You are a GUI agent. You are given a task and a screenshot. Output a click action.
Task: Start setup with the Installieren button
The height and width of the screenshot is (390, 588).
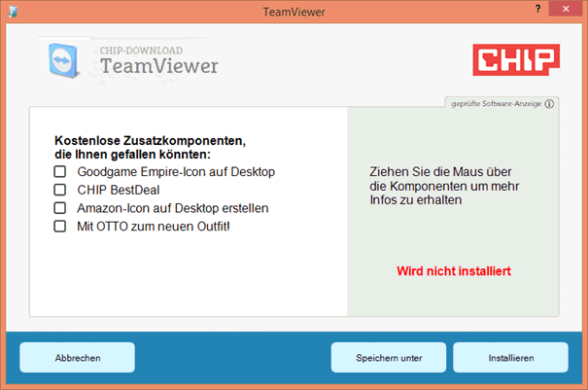[510, 357]
